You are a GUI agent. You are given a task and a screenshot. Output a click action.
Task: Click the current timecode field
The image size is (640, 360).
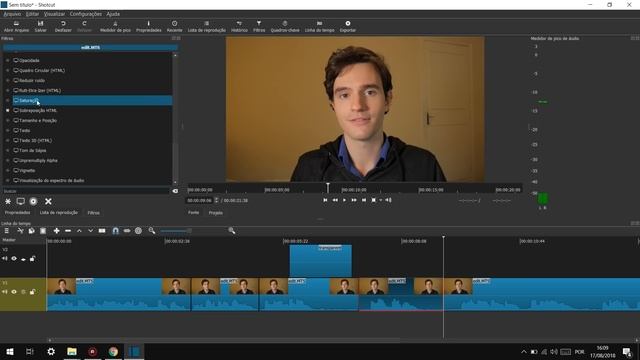[200, 200]
